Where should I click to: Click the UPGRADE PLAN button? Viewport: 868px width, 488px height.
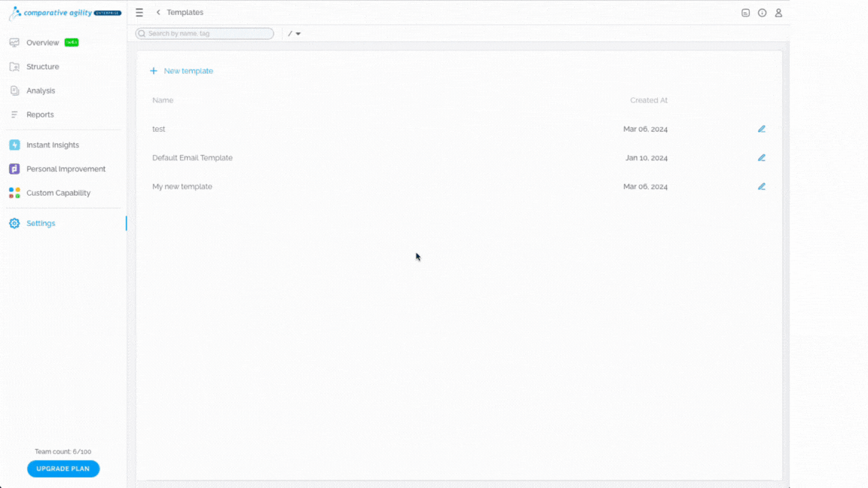pyautogui.click(x=63, y=468)
